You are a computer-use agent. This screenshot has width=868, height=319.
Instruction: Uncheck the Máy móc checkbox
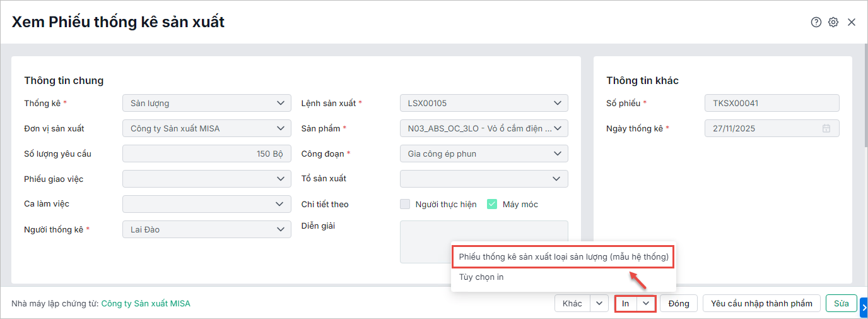point(492,204)
